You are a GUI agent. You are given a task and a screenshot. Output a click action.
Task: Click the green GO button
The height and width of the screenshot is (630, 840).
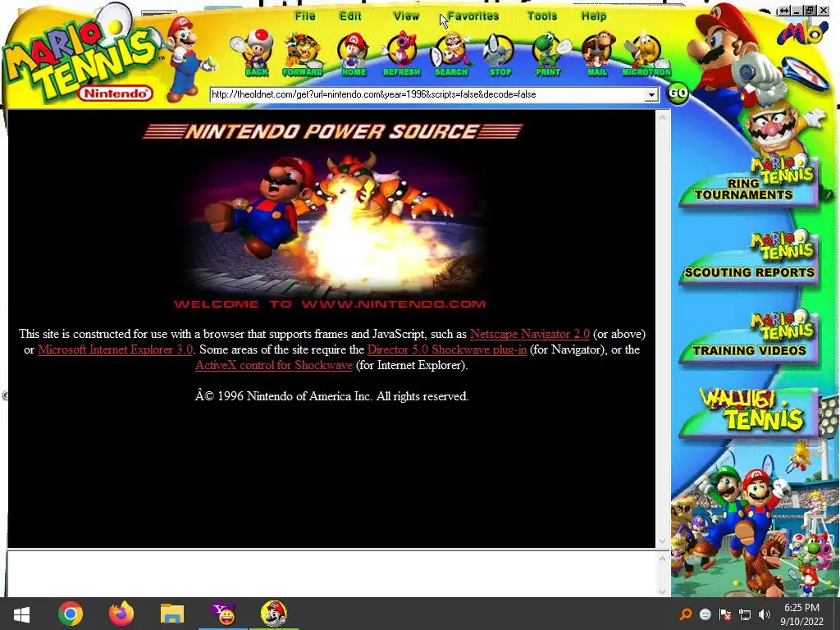click(678, 94)
